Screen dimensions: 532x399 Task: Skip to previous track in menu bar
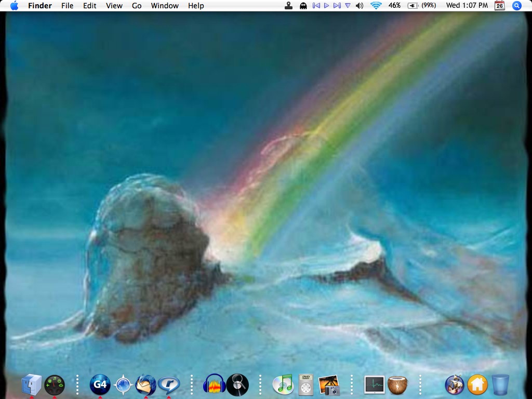pyautogui.click(x=316, y=5)
